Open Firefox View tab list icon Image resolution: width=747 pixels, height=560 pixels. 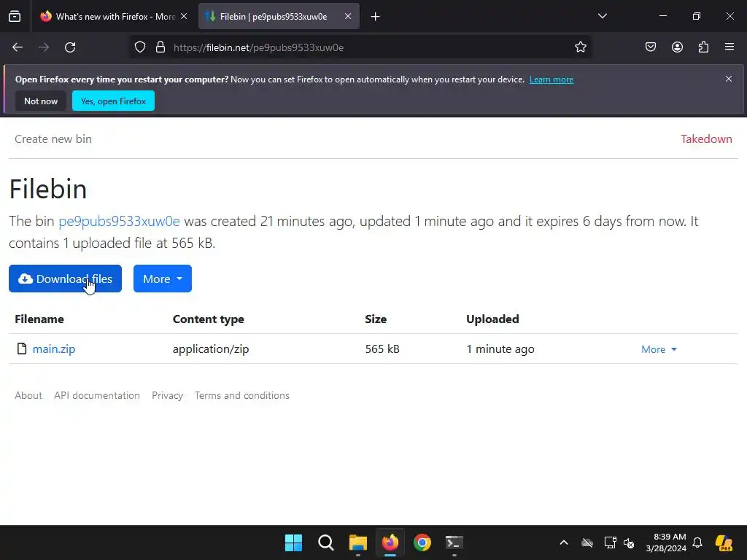15,17
